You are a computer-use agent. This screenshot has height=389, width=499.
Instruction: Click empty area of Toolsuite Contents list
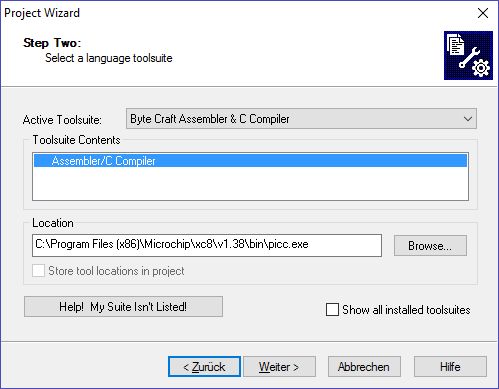click(x=250, y=183)
